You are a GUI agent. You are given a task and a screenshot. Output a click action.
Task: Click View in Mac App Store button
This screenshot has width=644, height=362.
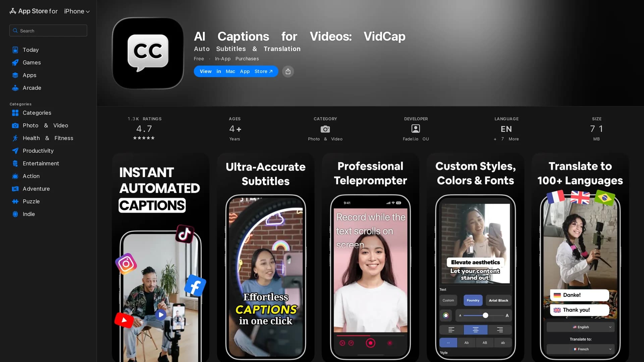[236, 71]
